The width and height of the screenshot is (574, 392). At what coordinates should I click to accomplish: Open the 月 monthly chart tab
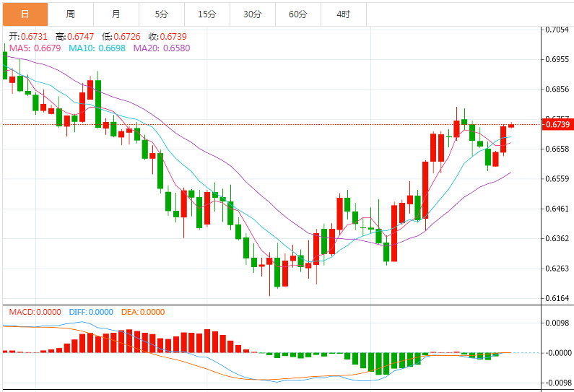pos(116,14)
